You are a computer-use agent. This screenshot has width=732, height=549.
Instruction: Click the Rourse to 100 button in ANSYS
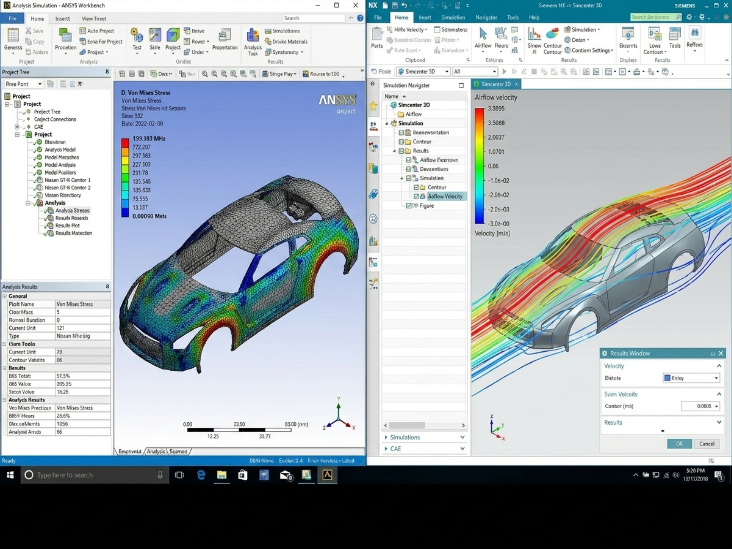pyautogui.click(x=321, y=74)
